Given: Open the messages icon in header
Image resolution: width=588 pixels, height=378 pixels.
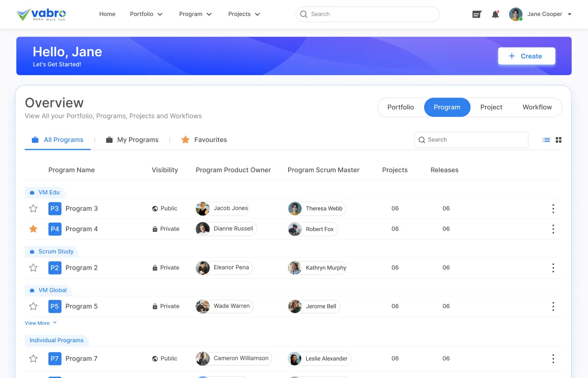Looking at the screenshot, I should (477, 15).
